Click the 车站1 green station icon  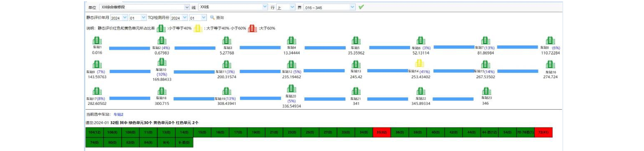[97, 41]
